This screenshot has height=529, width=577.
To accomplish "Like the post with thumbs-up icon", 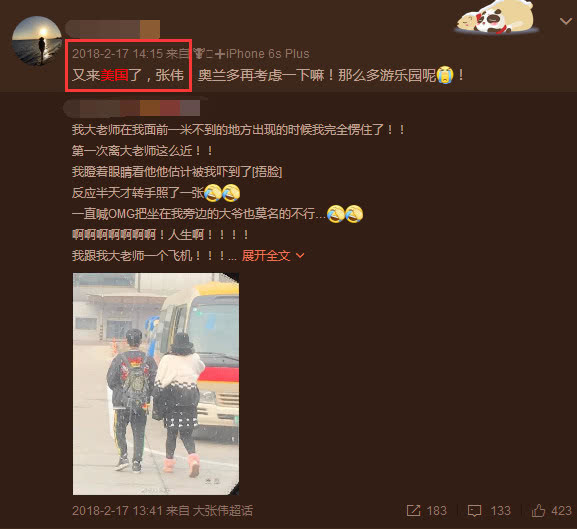I will tap(538, 510).
